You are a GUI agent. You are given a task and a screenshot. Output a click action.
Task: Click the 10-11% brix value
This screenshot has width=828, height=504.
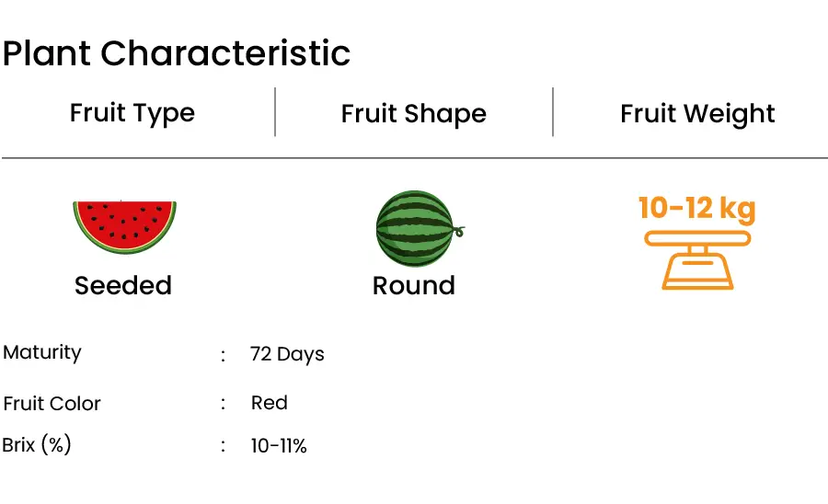point(279,446)
